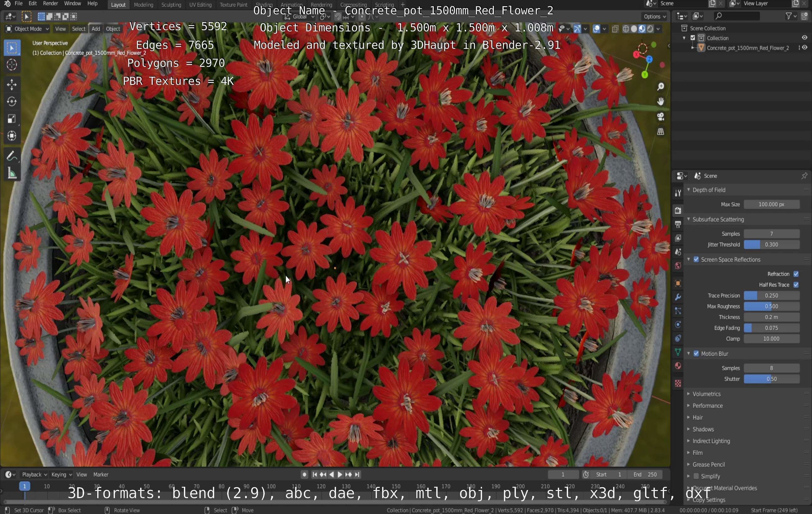
Task: Enable the Simplify checkbox
Action: [696, 476]
